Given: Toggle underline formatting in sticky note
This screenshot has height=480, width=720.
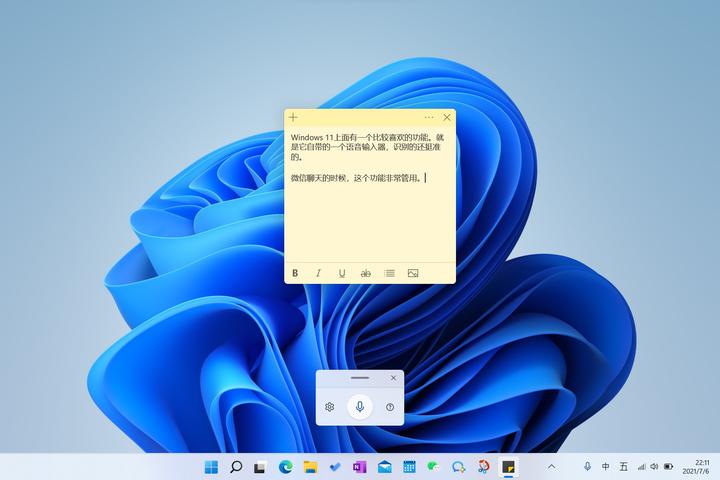Looking at the screenshot, I should tap(342, 273).
